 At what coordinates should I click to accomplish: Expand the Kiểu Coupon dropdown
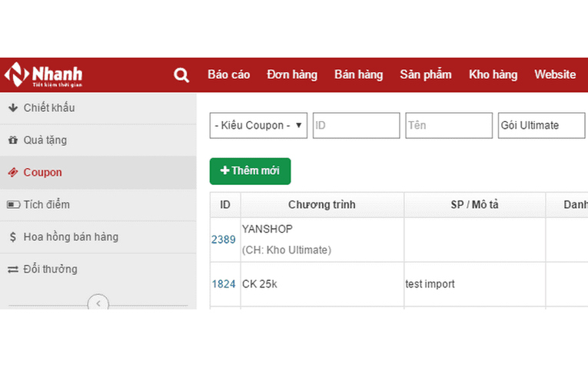(x=258, y=125)
